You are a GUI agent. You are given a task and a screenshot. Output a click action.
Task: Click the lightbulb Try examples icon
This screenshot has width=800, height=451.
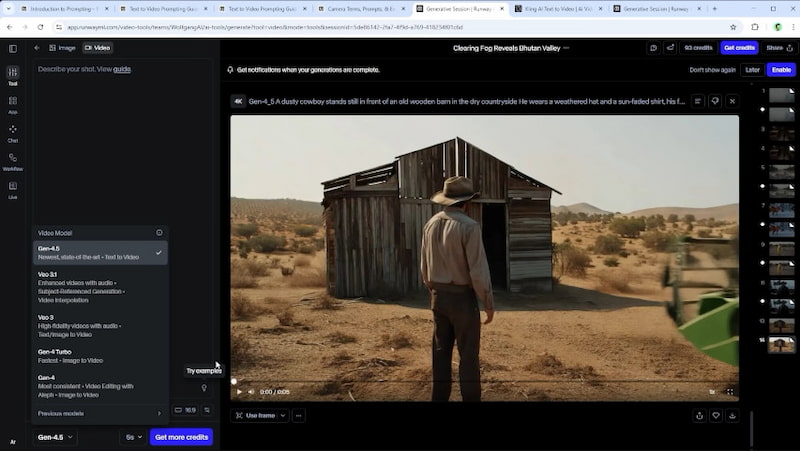[x=204, y=388]
